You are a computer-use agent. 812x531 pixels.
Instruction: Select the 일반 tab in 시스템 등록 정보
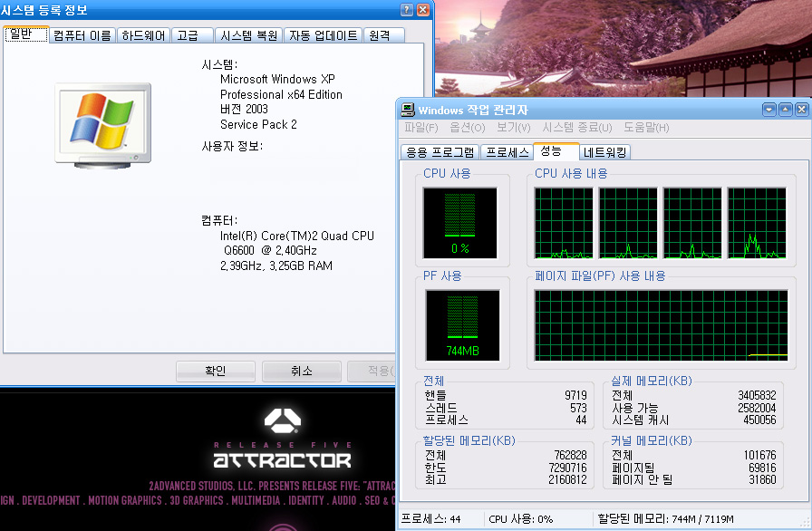(x=26, y=34)
